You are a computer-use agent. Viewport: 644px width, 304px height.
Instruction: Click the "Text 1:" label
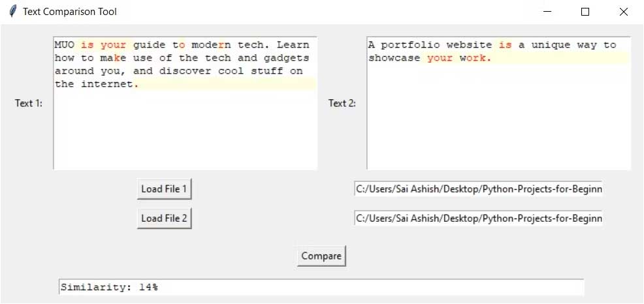tap(29, 103)
